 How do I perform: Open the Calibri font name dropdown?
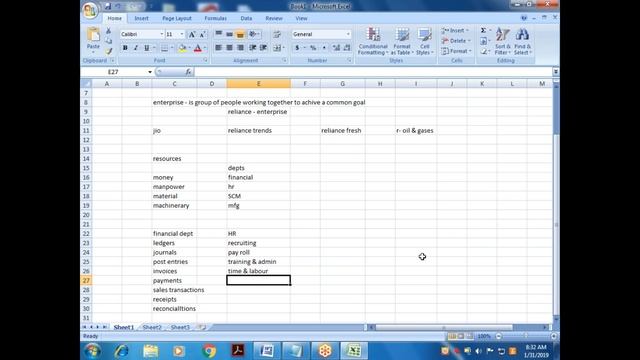162,34
